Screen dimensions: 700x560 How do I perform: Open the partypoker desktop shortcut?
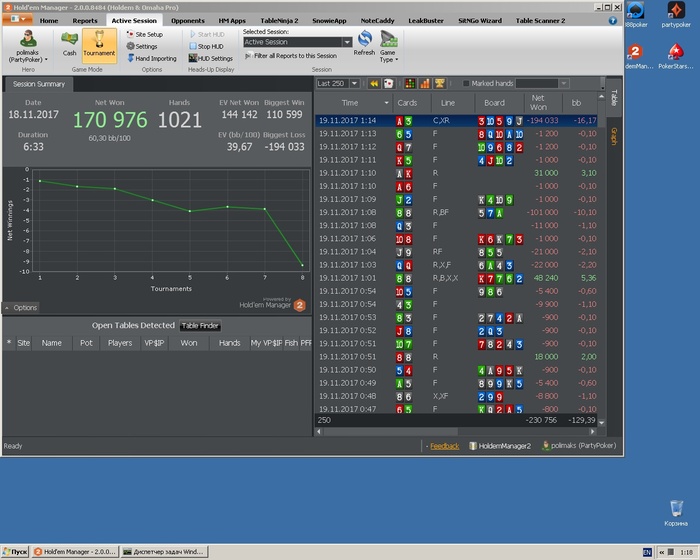(x=676, y=15)
